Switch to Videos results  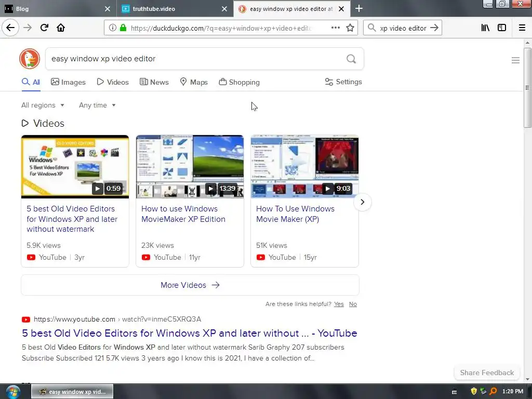[113, 82]
